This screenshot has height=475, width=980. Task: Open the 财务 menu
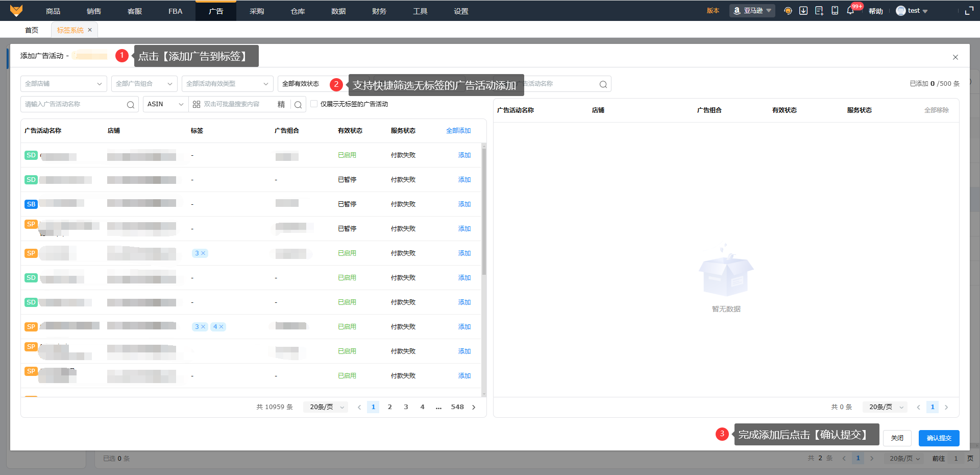tap(379, 11)
